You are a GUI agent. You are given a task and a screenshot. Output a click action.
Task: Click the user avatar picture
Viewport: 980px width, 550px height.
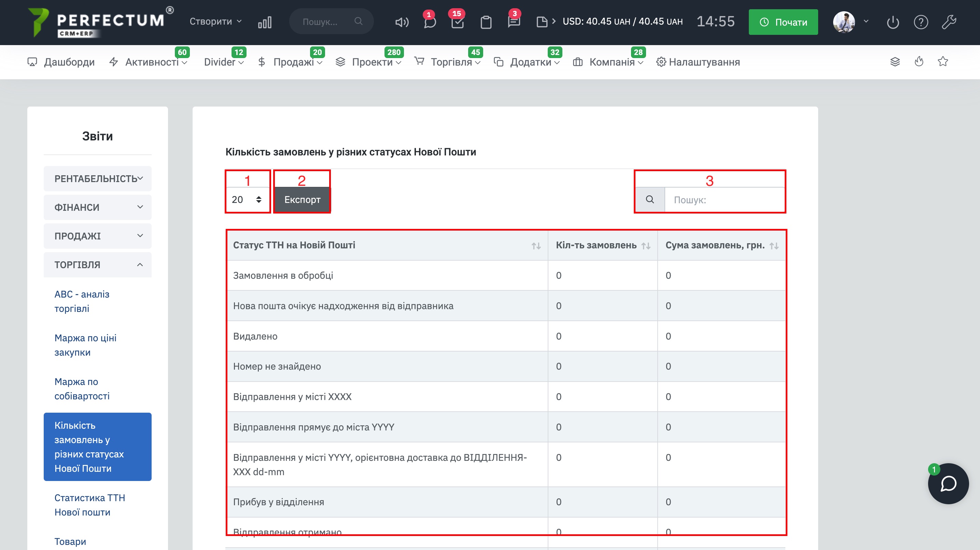[x=844, y=22]
